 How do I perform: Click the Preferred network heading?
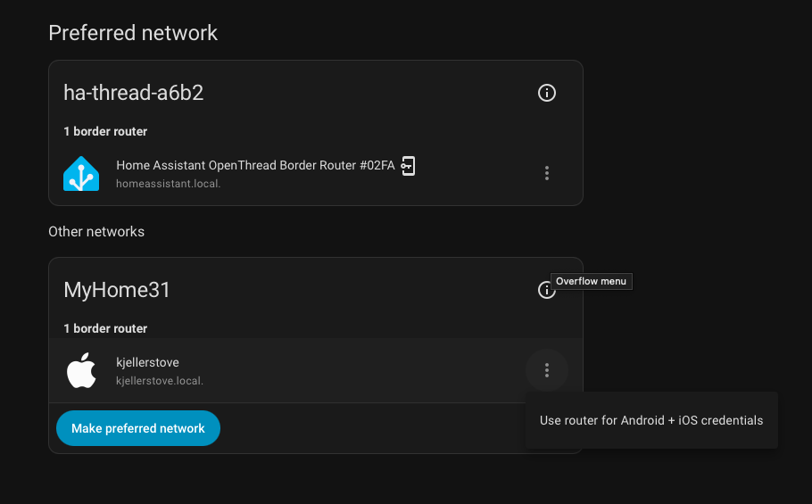pos(133,33)
